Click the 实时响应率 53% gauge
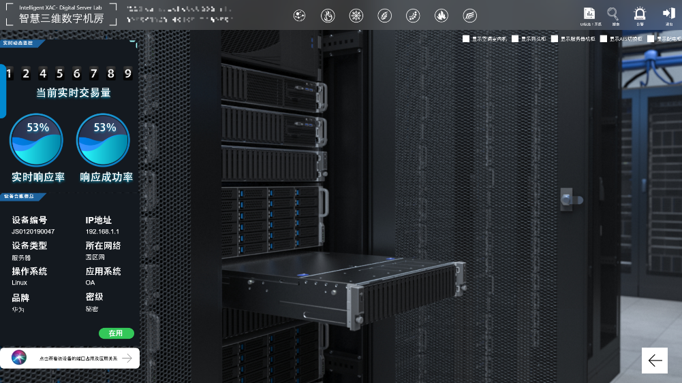Viewport: 682px width, 383px height. click(x=36, y=140)
